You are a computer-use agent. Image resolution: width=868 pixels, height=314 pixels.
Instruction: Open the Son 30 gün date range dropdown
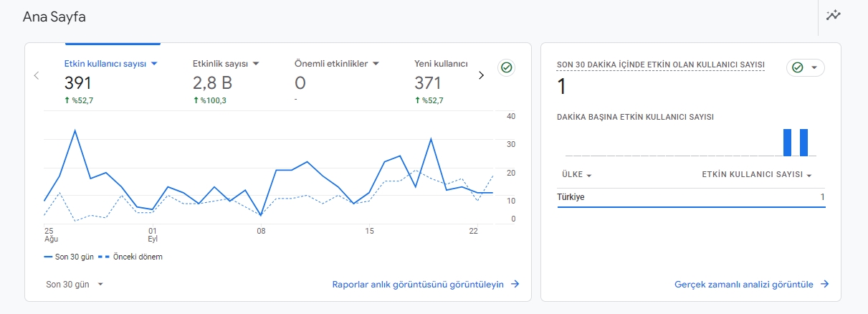75,284
